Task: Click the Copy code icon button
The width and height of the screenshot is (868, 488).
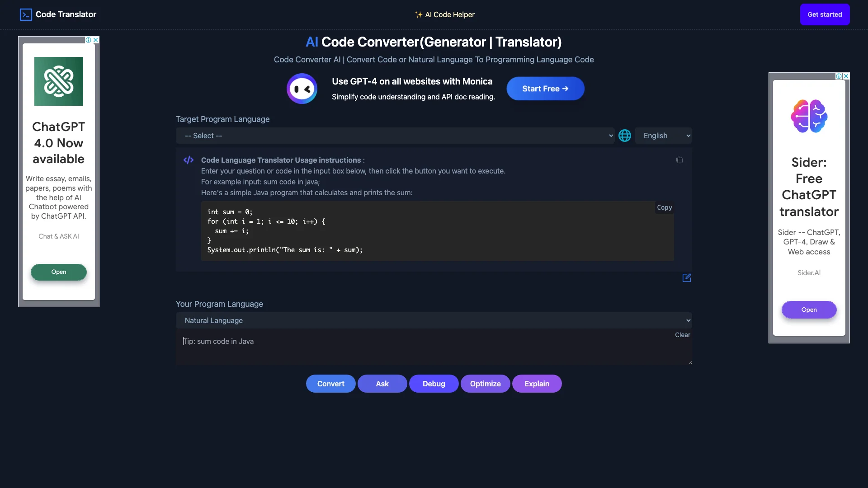Action: tap(679, 160)
